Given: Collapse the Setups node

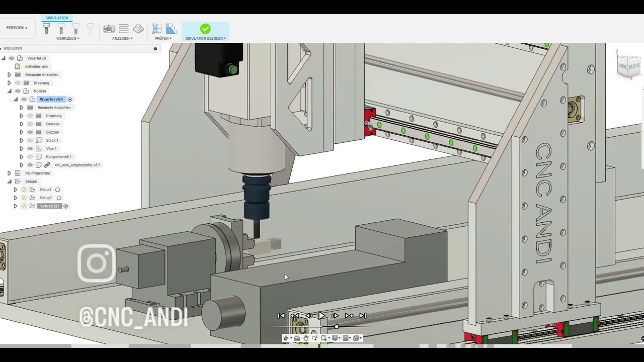Looking at the screenshot, I should point(9,182).
